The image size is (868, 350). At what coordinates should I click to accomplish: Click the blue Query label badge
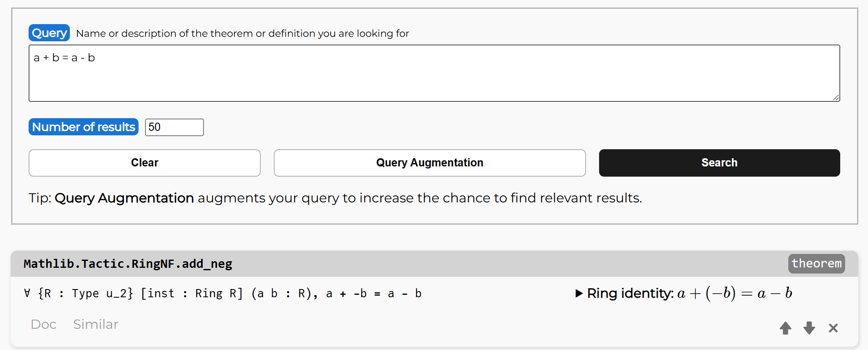(49, 33)
